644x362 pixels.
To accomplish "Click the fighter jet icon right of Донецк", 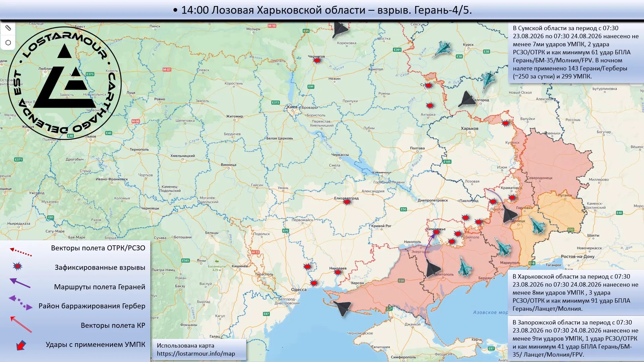I will pyautogui.click(x=538, y=225).
